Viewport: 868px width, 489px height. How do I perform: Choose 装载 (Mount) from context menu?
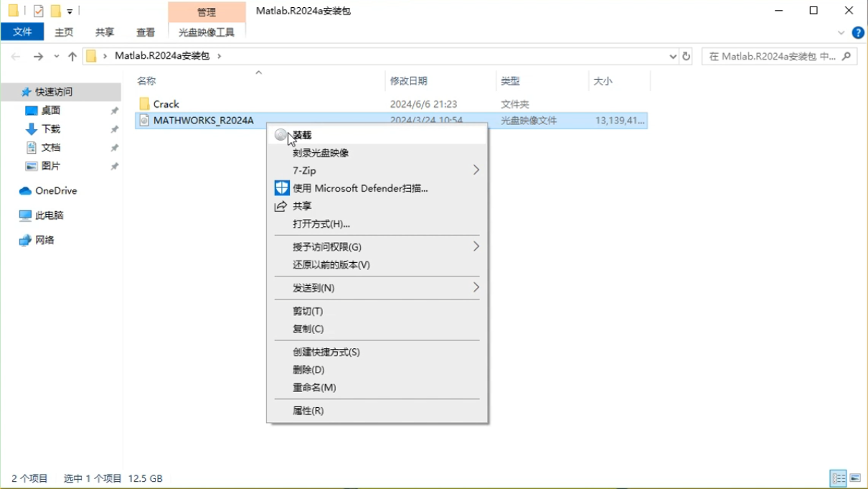click(x=377, y=135)
